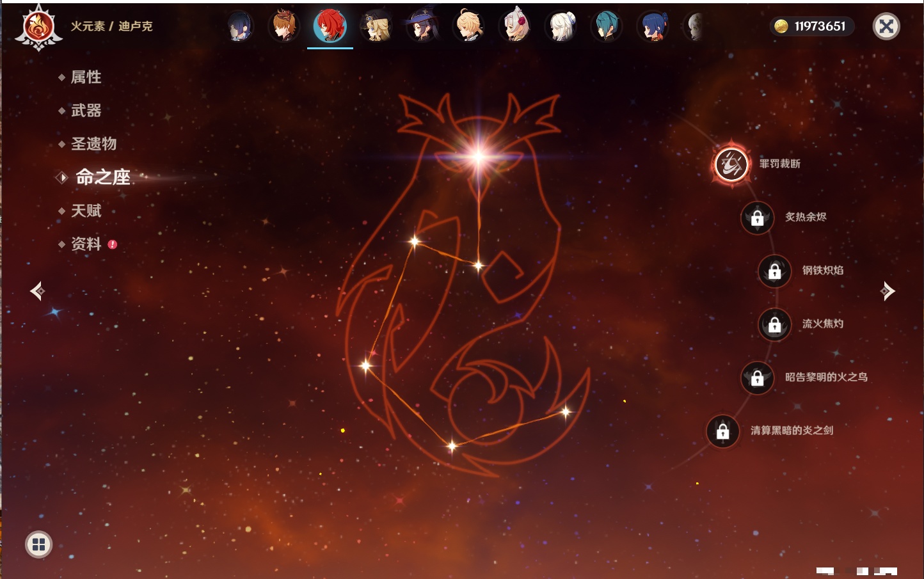Screen dimensions: 924x579
Task: Click the 清算黑暗的炎之剑 constellation name
Action: [792, 431]
